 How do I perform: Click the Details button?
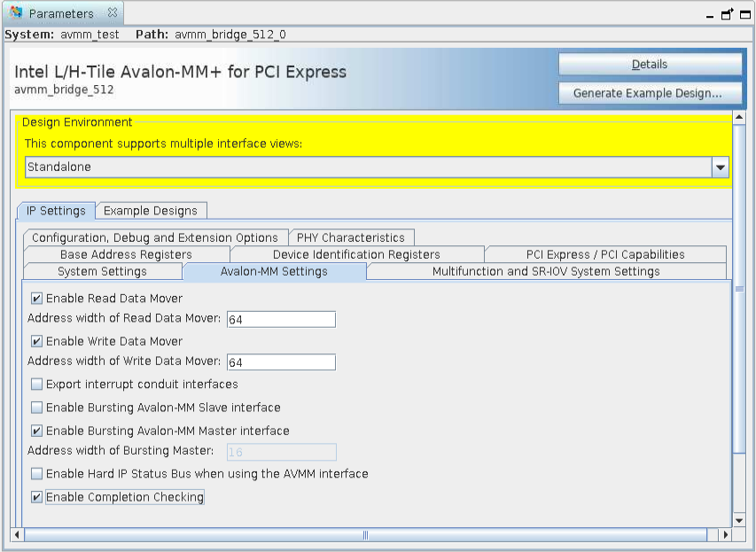click(650, 64)
